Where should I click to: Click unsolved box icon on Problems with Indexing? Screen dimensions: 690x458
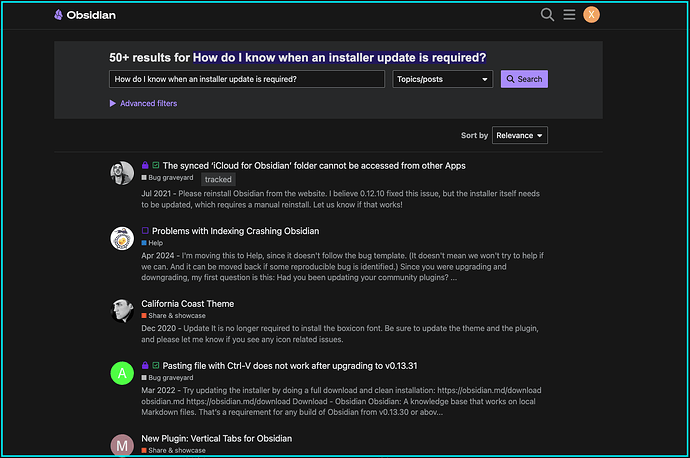(x=145, y=231)
